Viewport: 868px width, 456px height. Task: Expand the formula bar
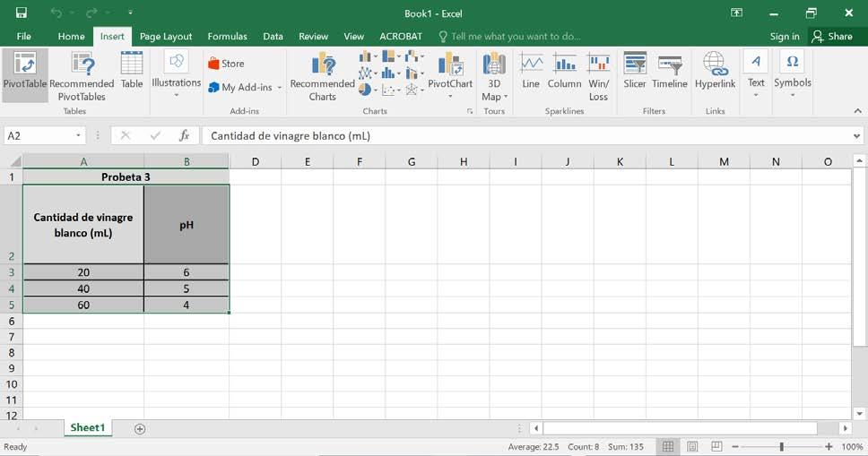point(857,135)
